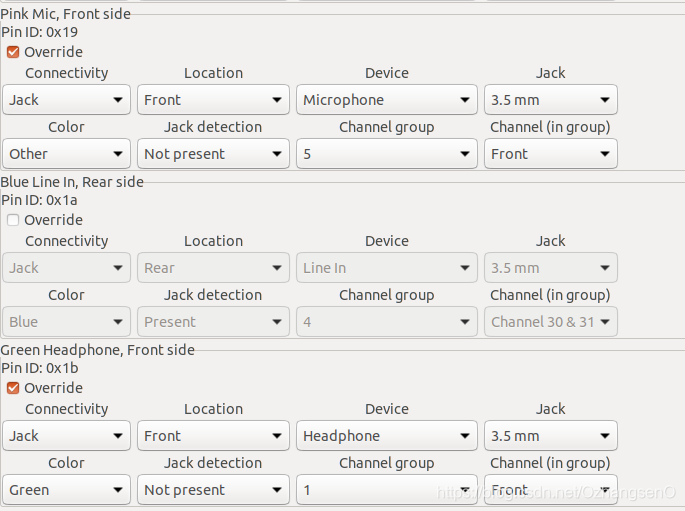Viewport: 685px width, 511px height.
Task: Uncheck Override for Pink Mic pin 0x19
Action: (13, 52)
